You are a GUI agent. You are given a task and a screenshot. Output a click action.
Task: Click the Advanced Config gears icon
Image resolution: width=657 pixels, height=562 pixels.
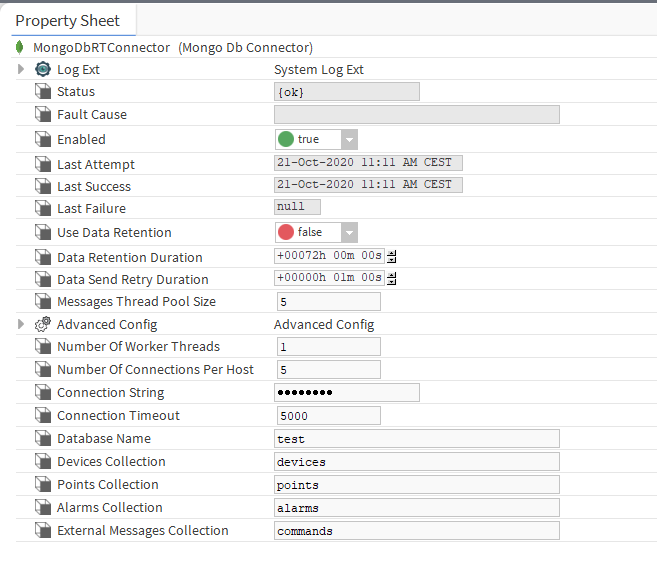point(43,324)
